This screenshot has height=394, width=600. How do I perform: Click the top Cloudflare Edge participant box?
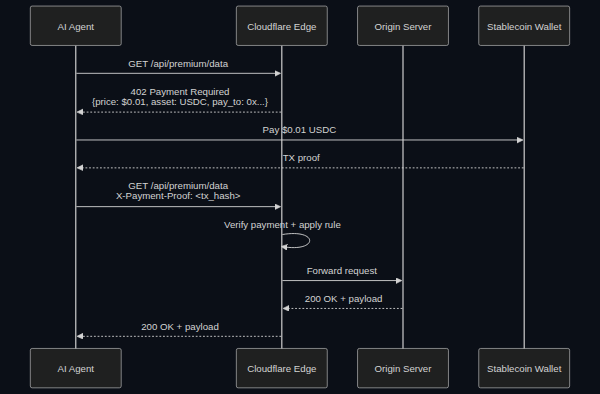[x=282, y=26]
